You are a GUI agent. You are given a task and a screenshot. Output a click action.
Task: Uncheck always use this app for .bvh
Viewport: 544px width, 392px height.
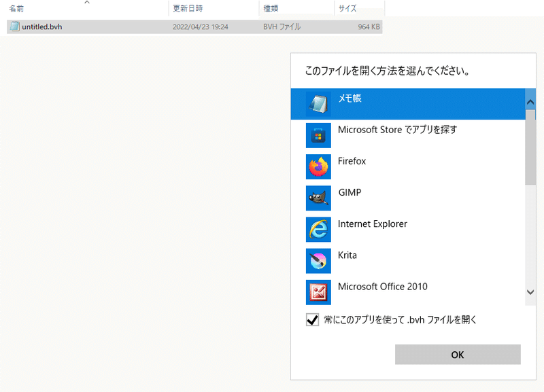point(312,319)
